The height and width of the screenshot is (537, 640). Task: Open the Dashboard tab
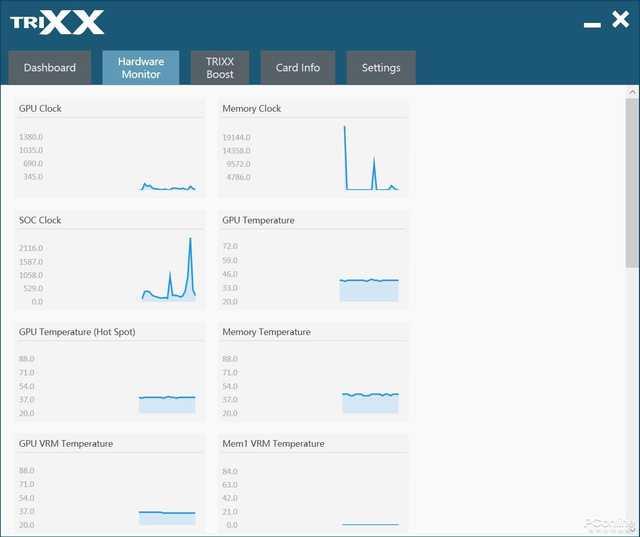pos(49,67)
